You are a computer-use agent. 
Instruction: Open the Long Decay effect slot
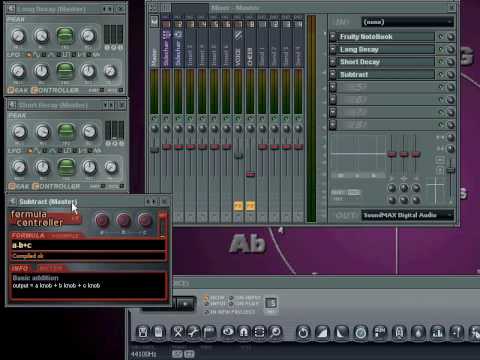pyautogui.click(x=386, y=49)
